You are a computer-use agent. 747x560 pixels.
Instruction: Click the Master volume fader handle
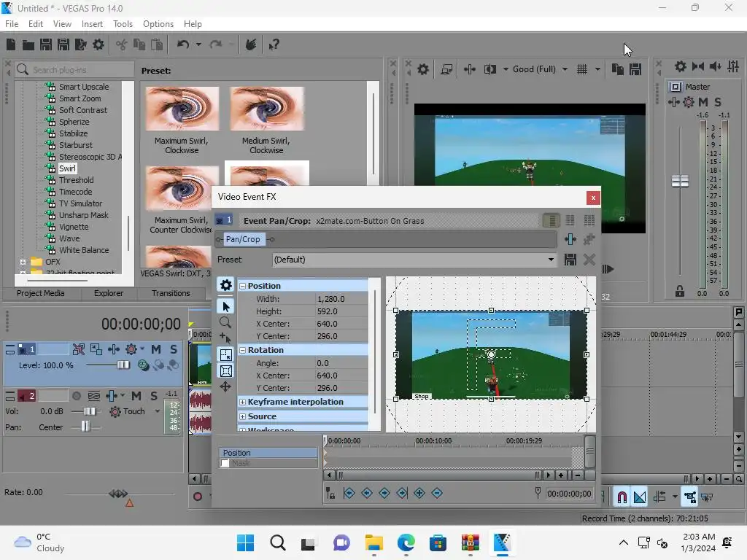pyautogui.click(x=681, y=181)
